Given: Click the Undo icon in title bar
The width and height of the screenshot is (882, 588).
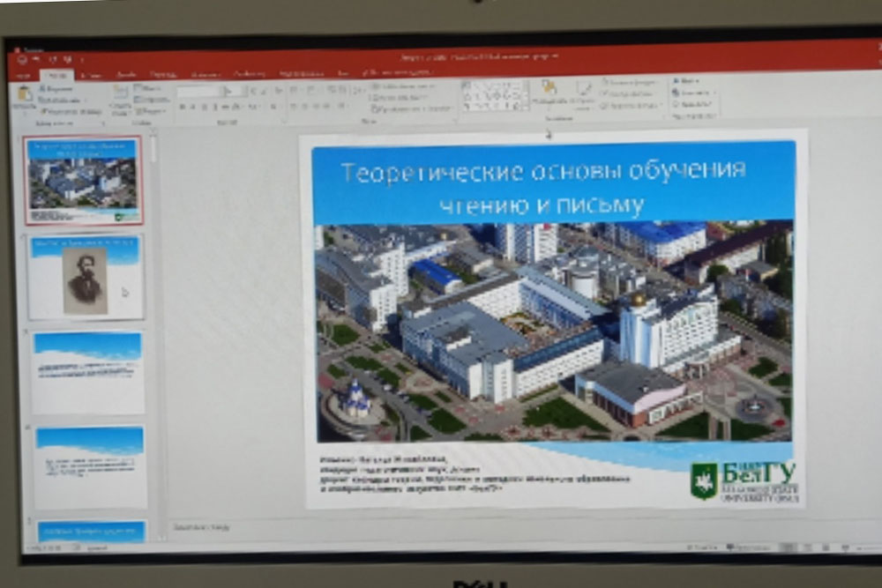Looking at the screenshot, I should click(53, 59).
